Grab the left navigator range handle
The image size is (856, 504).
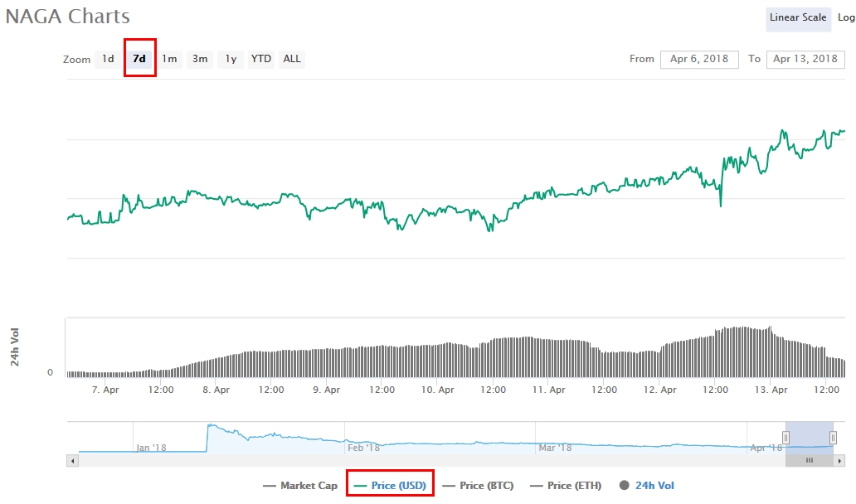coord(785,438)
